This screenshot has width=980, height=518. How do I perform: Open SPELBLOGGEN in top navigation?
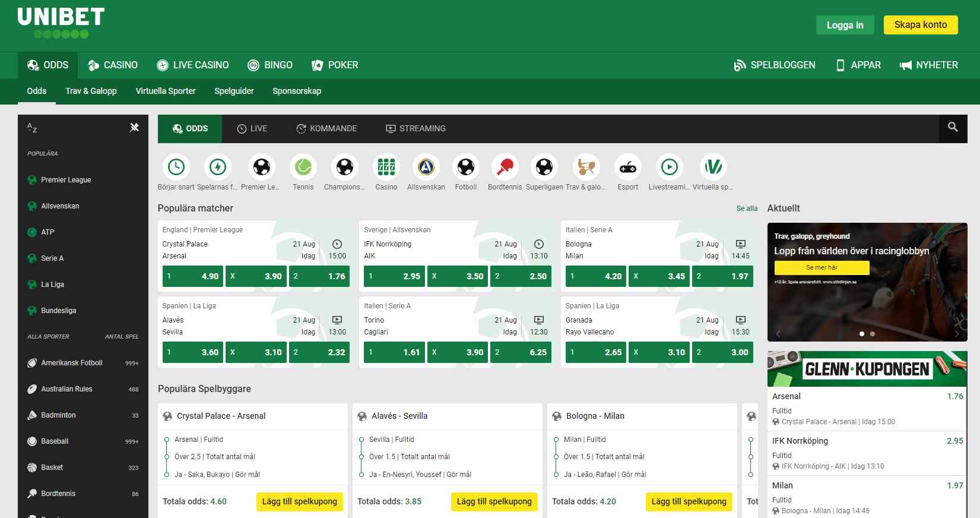[x=775, y=65]
